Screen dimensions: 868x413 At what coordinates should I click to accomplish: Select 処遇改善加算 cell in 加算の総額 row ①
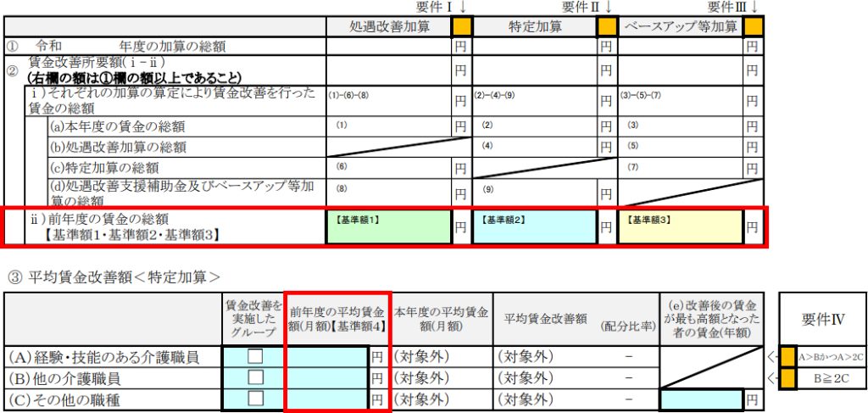click(x=389, y=47)
